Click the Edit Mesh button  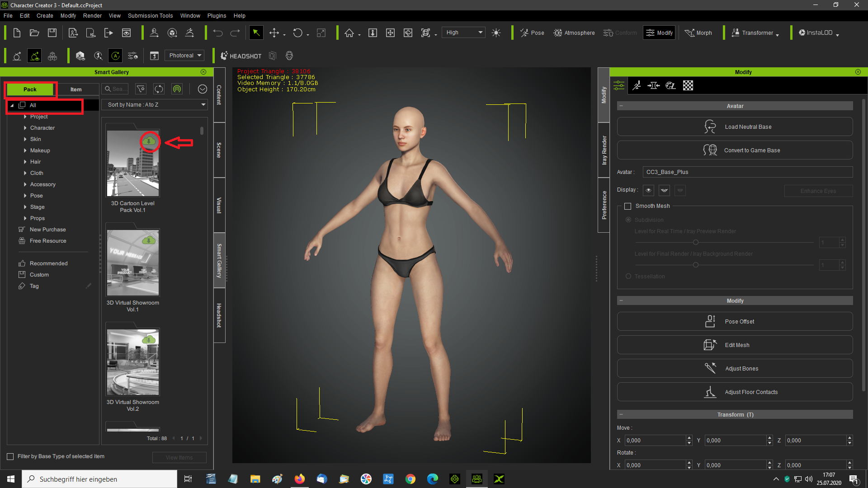(735, 345)
